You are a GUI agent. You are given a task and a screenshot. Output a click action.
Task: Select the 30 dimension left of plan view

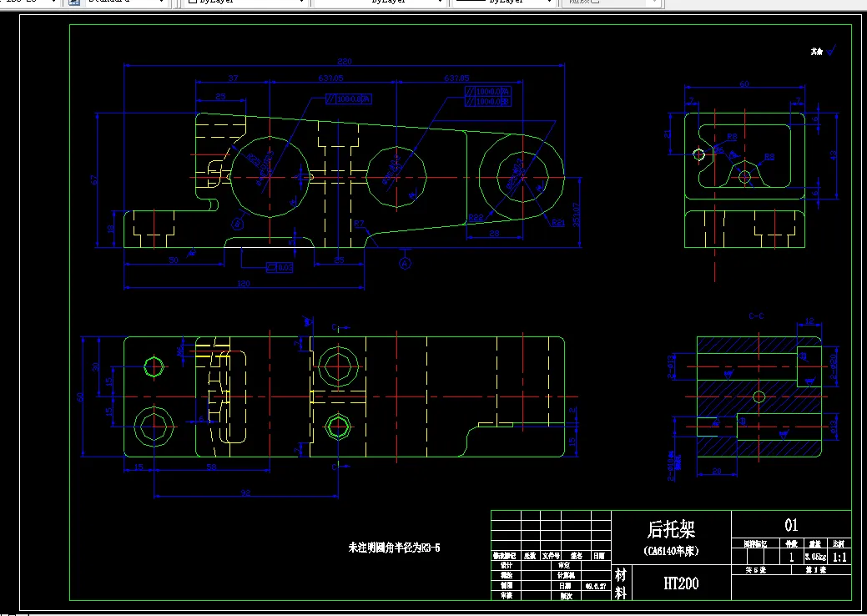pyautogui.click(x=95, y=366)
